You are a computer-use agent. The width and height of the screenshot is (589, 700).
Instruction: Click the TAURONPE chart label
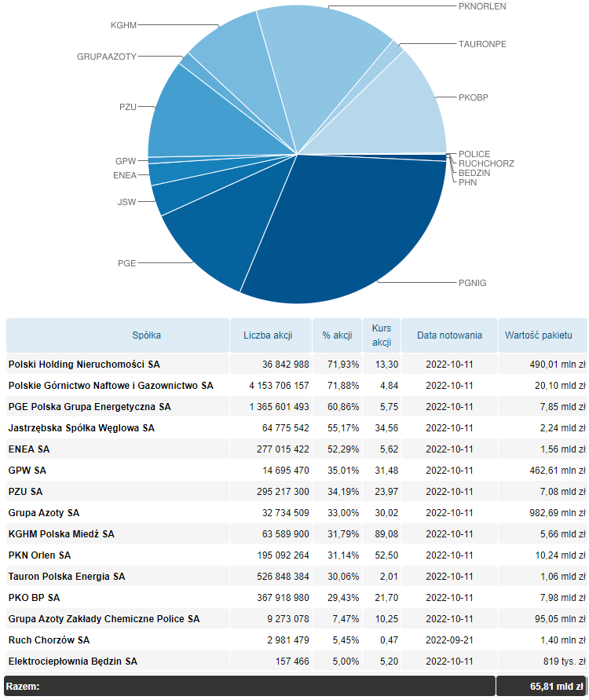(x=482, y=44)
